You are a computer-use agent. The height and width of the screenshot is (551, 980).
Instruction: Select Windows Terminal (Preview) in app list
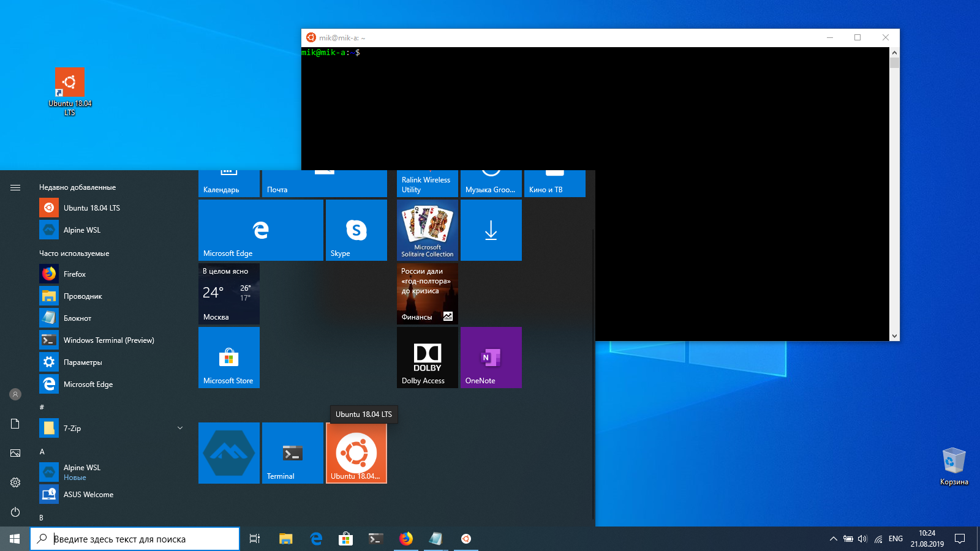tap(108, 340)
